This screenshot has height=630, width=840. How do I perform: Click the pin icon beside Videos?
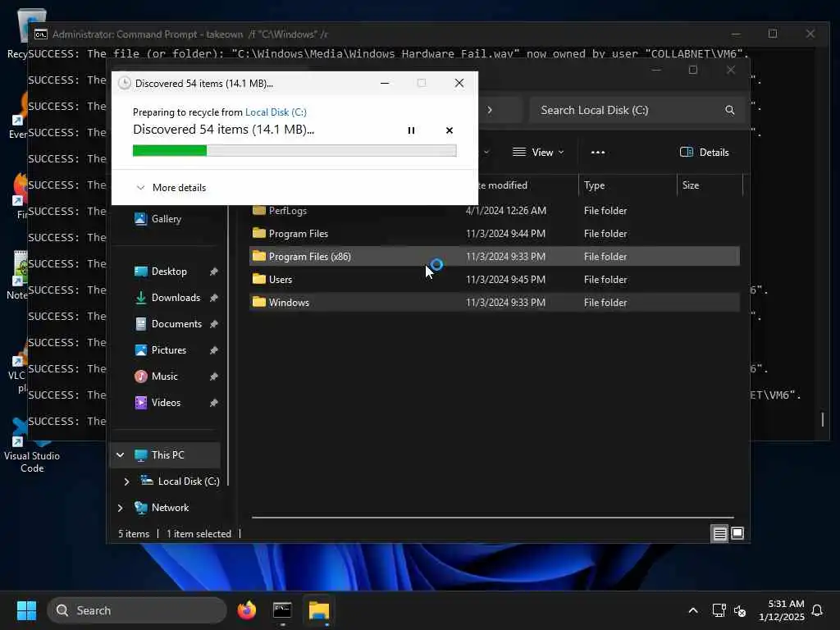click(214, 403)
